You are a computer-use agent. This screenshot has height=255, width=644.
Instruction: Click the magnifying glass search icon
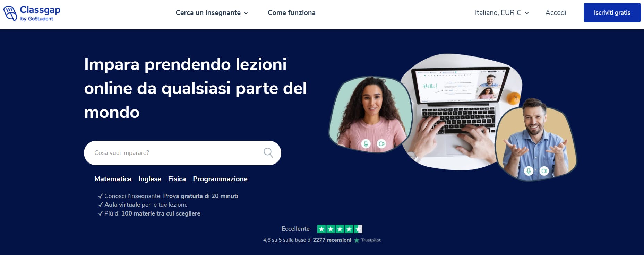tap(268, 153)
